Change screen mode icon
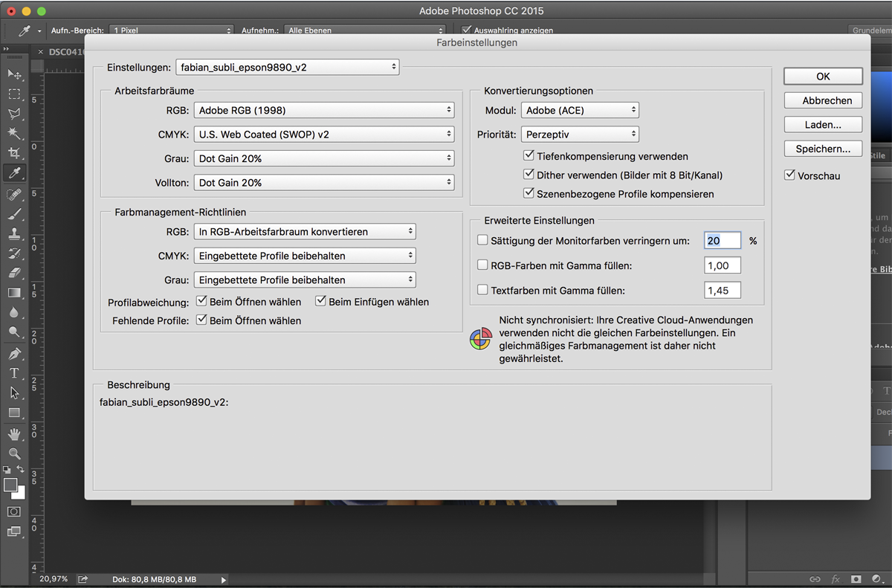The image size is (892, 588). [x=14, y=532]
